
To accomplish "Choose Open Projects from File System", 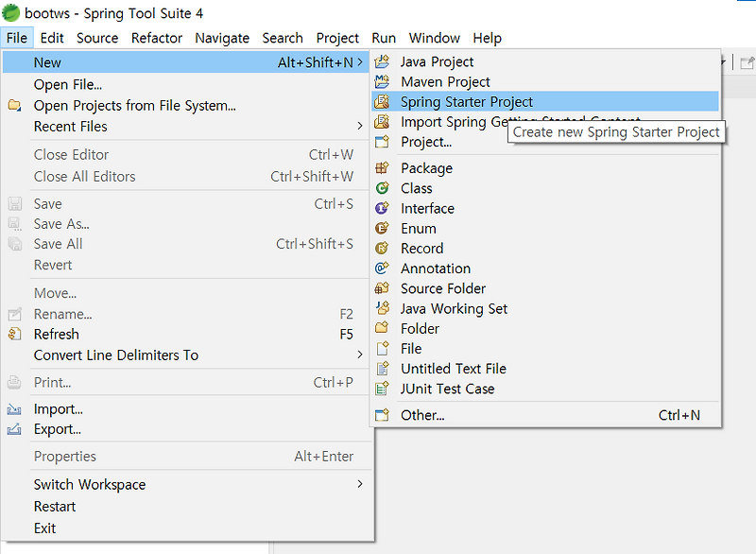I will pos(134,106).
